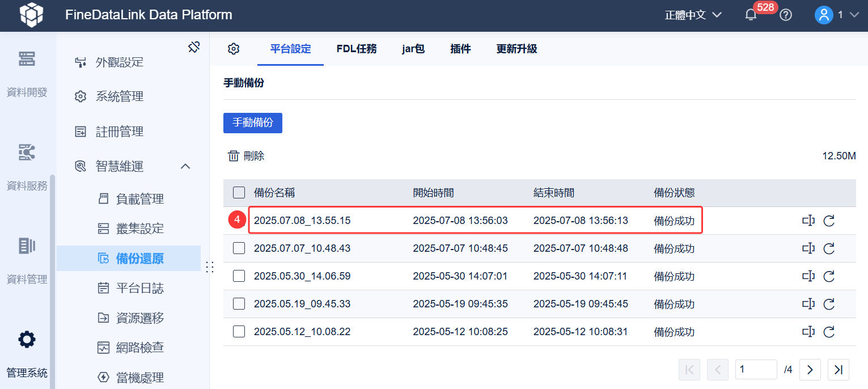868x389 pixels.
Task: Click the page number input field
Action: 756,370
